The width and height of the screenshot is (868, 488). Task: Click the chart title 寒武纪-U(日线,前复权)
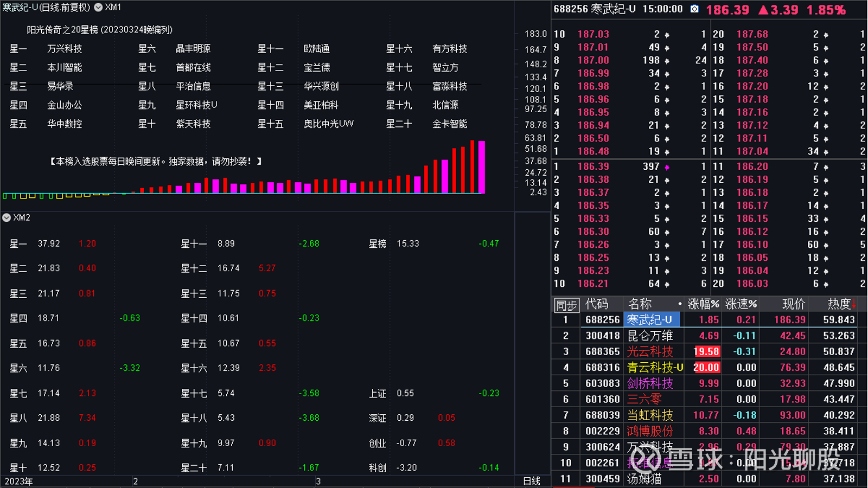coord(47,8)
